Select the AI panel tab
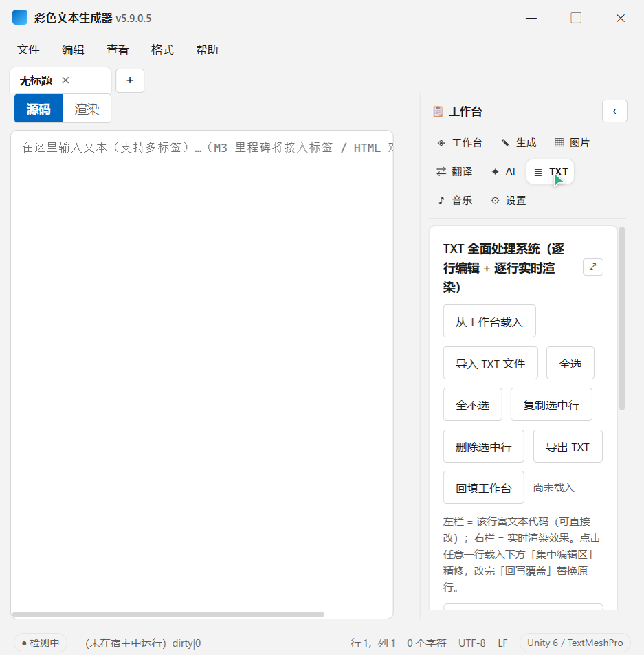This screenshot has height=655, width=644. [x=504, y=172]
